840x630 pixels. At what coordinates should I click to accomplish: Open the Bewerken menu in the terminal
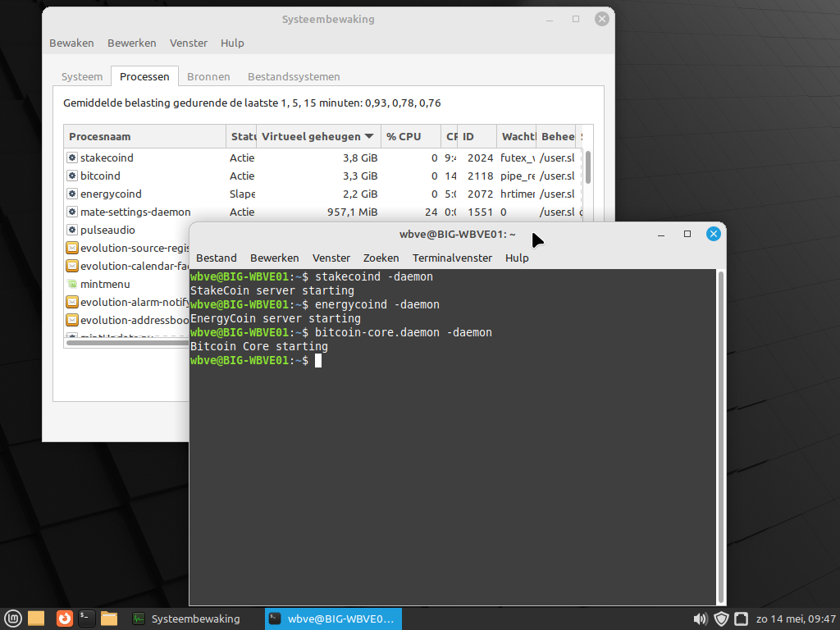274,258
